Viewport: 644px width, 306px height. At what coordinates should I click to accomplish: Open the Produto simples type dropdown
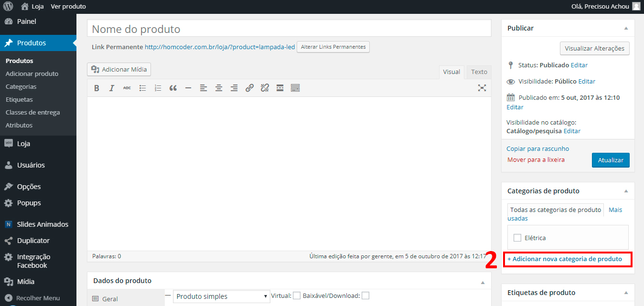click(x=221, y=296)
